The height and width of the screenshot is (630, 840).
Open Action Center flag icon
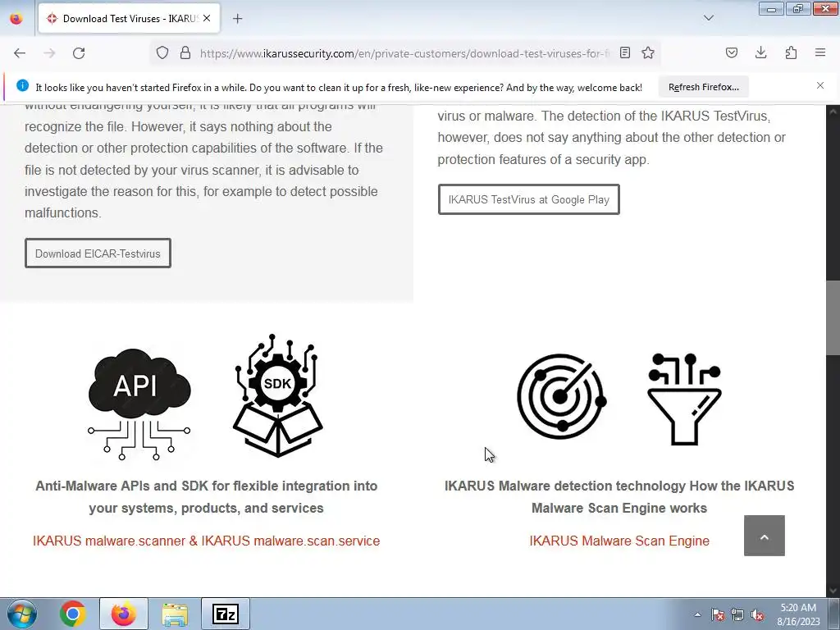coord(718,614)
